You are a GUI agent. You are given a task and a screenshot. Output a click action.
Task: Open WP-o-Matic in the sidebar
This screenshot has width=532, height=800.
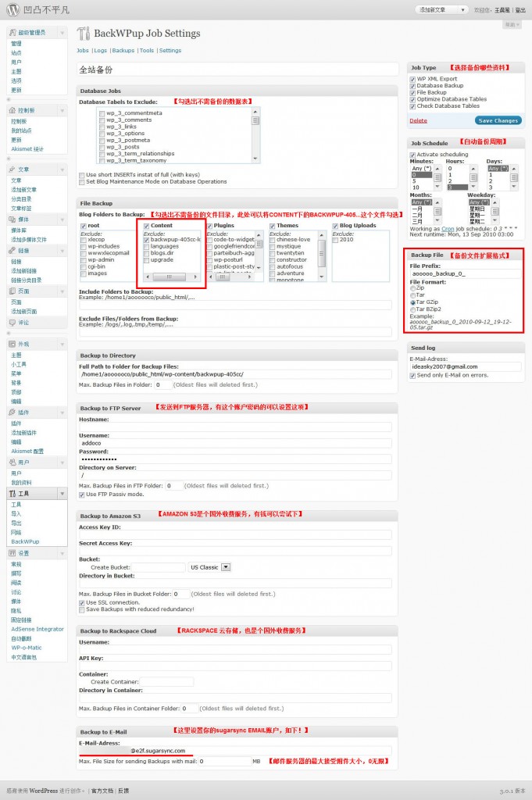click(27, 648)
